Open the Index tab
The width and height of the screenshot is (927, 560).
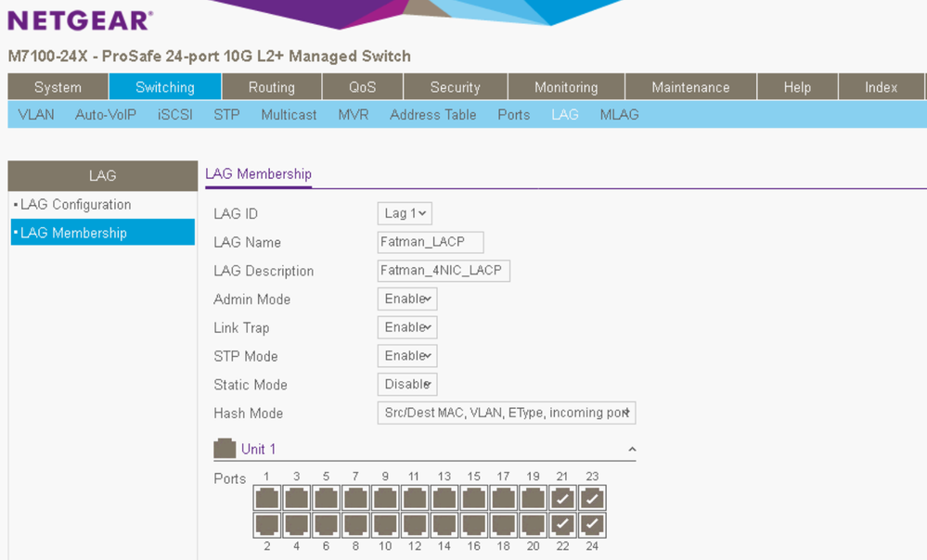881,87
